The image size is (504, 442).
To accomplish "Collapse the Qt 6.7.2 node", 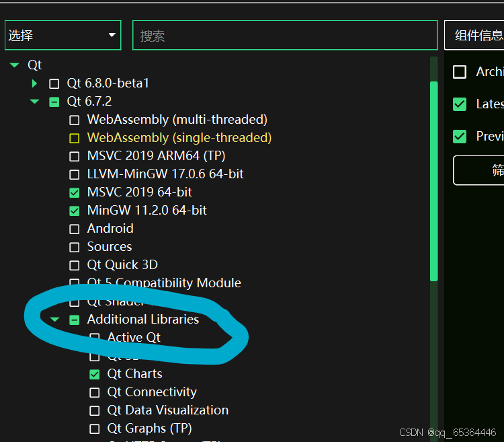I will (34, 102).
